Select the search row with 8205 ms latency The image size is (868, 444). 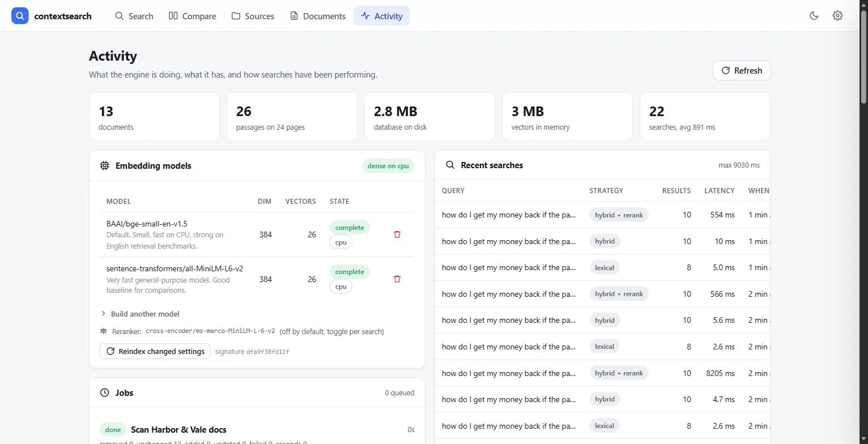[x=603, y=373]
